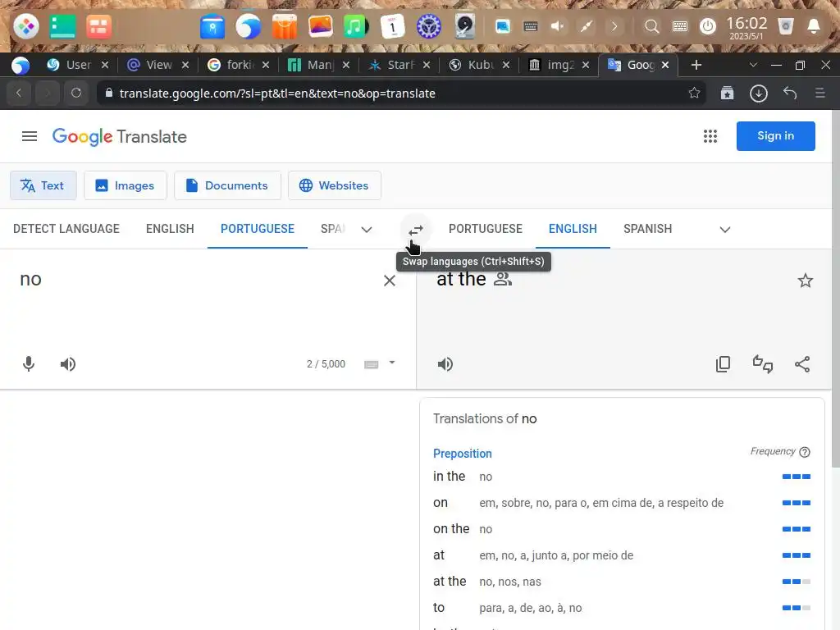This screenshot has height=630, width=840.
Task: Click the Preposition heading
Action: (x=463, y=453)
